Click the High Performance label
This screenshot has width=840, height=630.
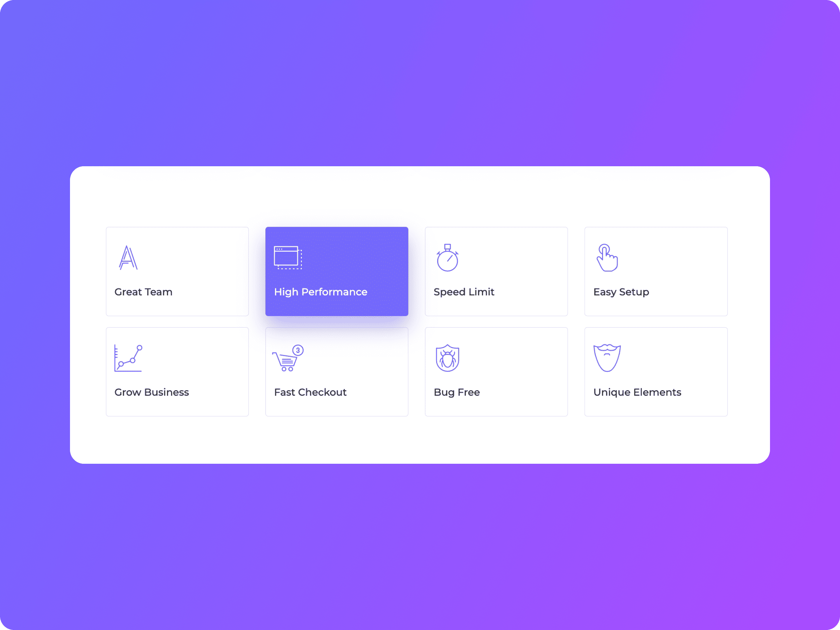(x=321, y=292)
